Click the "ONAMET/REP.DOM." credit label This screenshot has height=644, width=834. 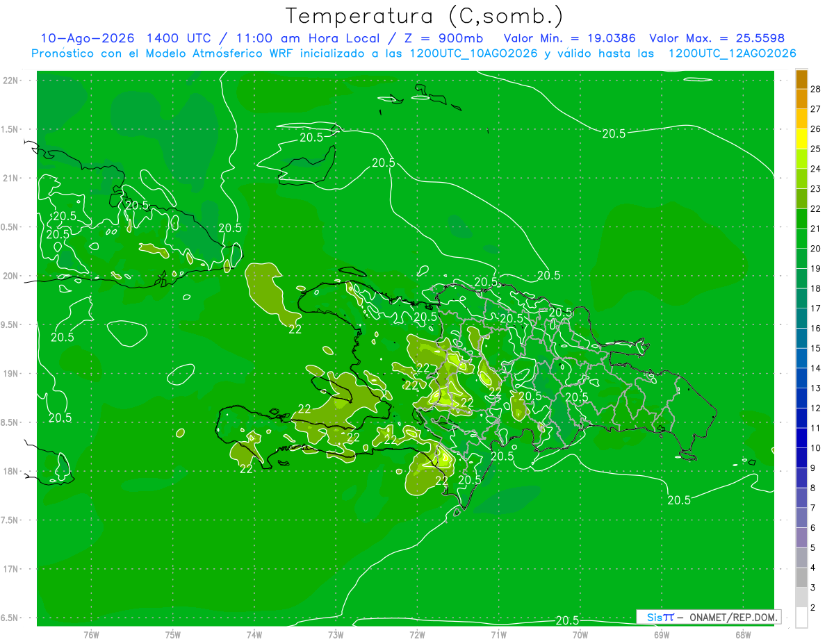point(733,617)
